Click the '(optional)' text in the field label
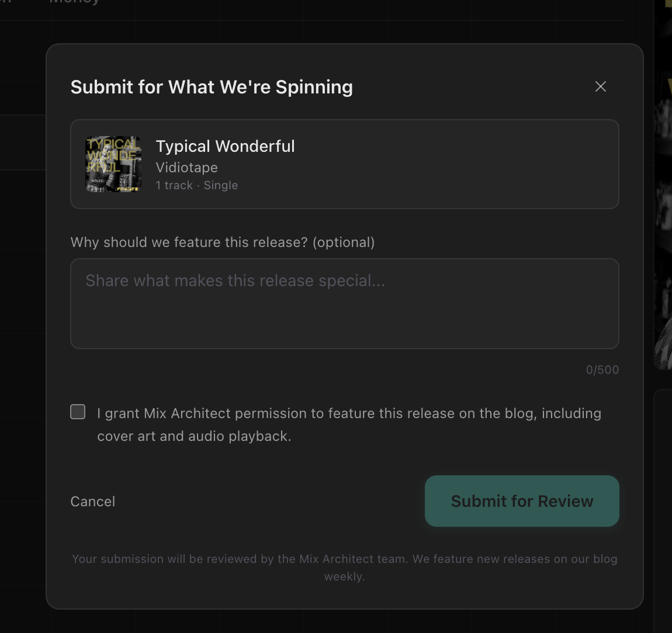Screen dimensions: 672x633 click(x=344, y=242)
